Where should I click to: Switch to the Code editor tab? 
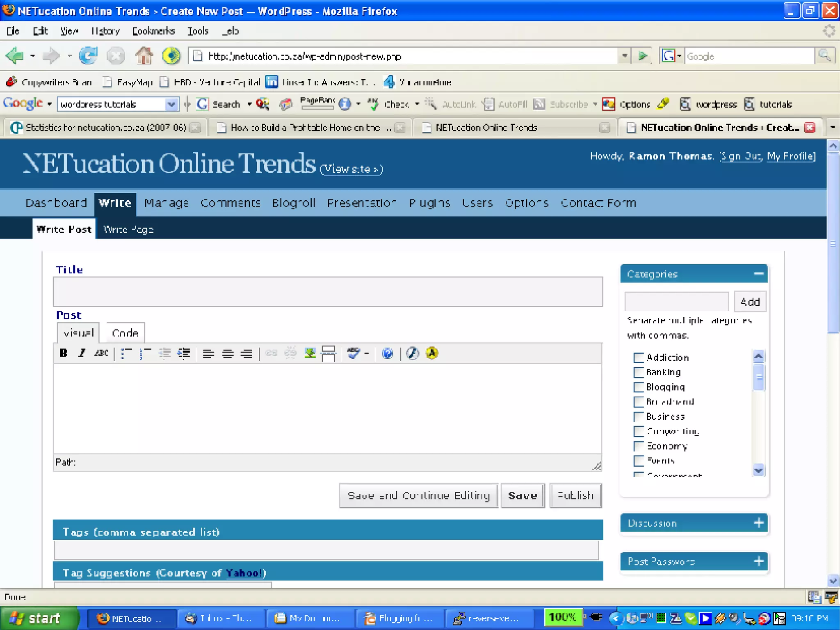point(125,333)
